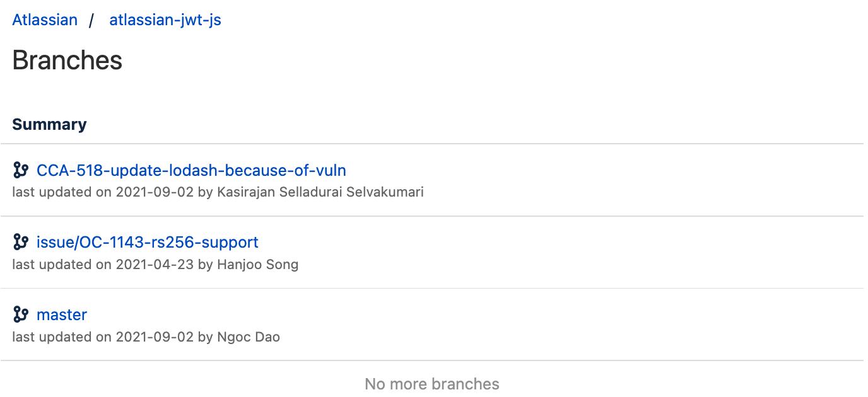The image size is (868, 397).
Task: Open the atlassian-jwt-js repository breadcrumb
Action: click(165, 20)
